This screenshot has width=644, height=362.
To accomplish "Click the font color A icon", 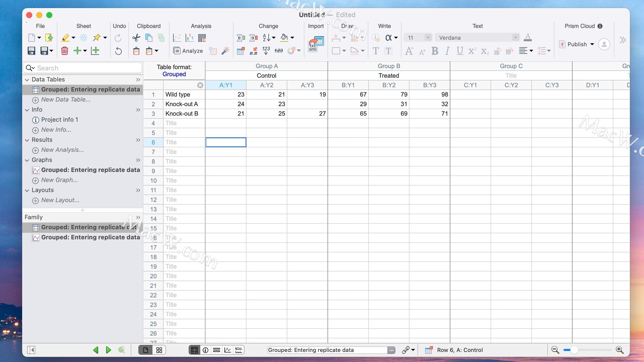I will tap(528, 38).
